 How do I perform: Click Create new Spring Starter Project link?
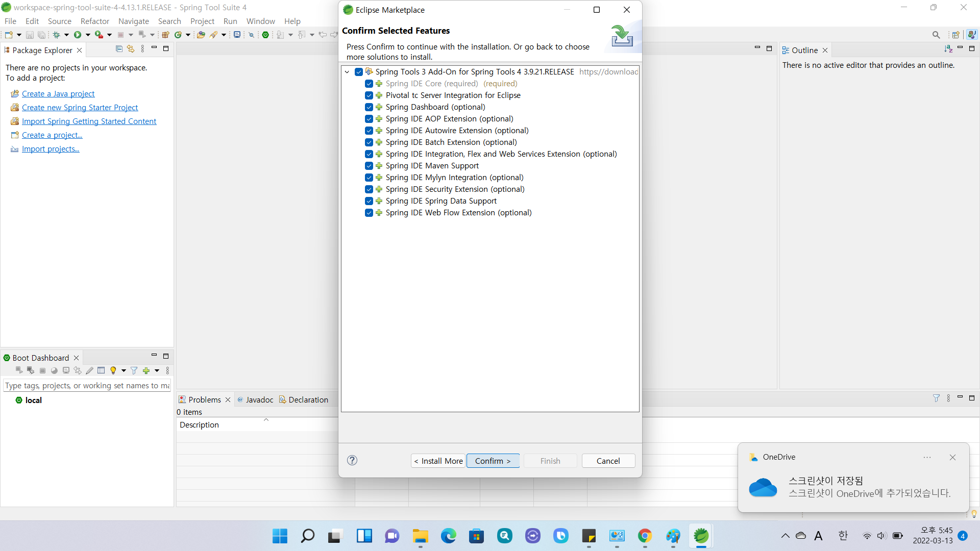(x=80, y=108)
